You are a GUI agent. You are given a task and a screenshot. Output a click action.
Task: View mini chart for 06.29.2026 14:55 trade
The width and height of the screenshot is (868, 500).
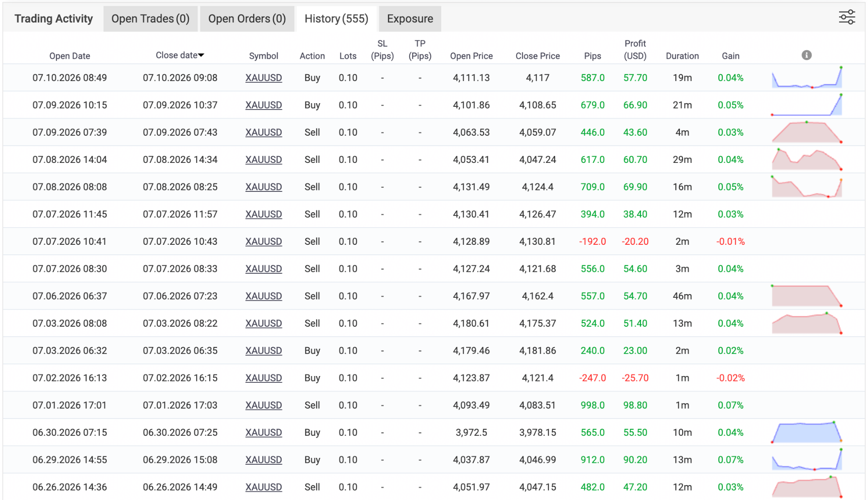807,460
